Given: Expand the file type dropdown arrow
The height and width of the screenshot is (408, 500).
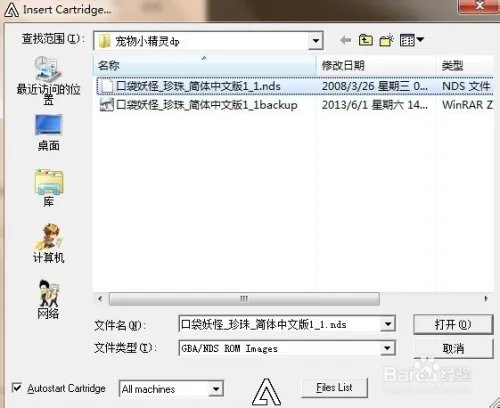Looking at the screenshot, I should [x=387, y=349].
